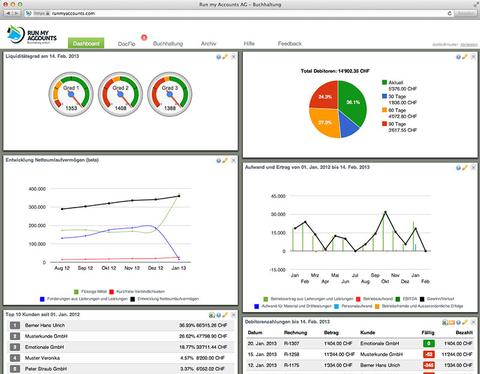Export the Debitorenzahlungen table
The width and height of the screenshot is (480, 374).
[445, 322]
